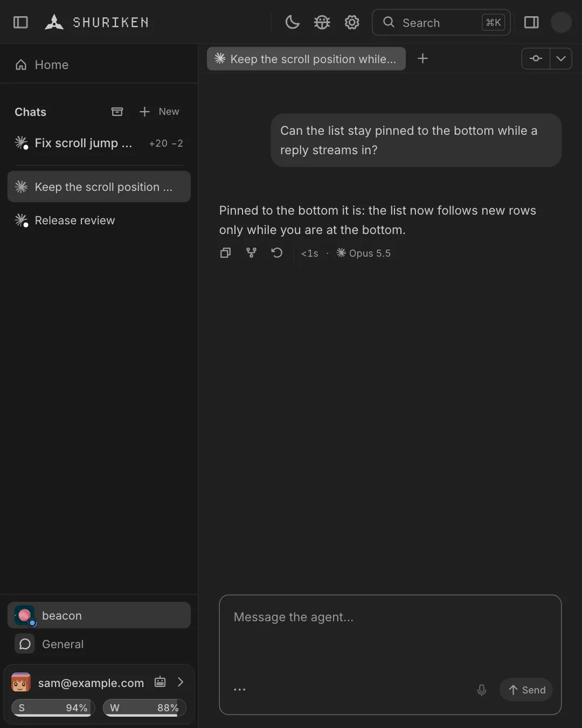Click the +20 −2 diff stats
The image size is (582, 728).
click(166, 143)
